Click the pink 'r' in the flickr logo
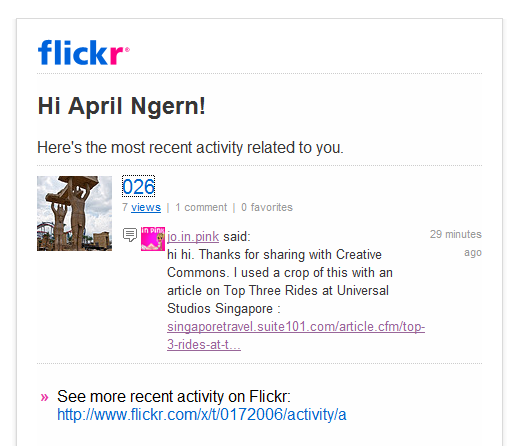 pos(116,55)
